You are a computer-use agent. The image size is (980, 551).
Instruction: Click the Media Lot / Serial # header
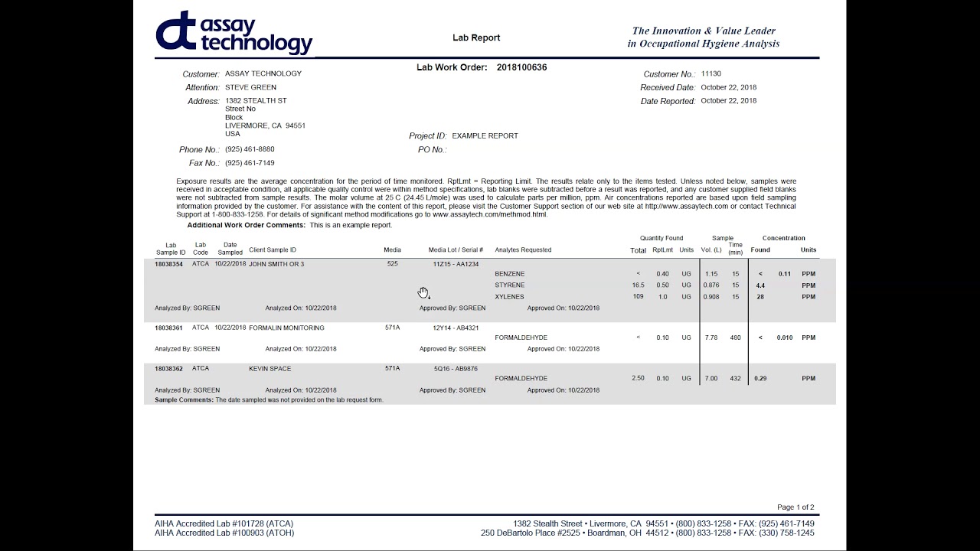click(x=456, y=250)
